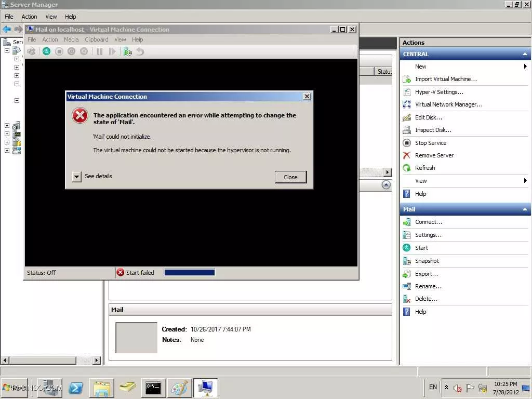
Task: Click the Turn Off icon in VM toolbar
Action: click(59, 51)
